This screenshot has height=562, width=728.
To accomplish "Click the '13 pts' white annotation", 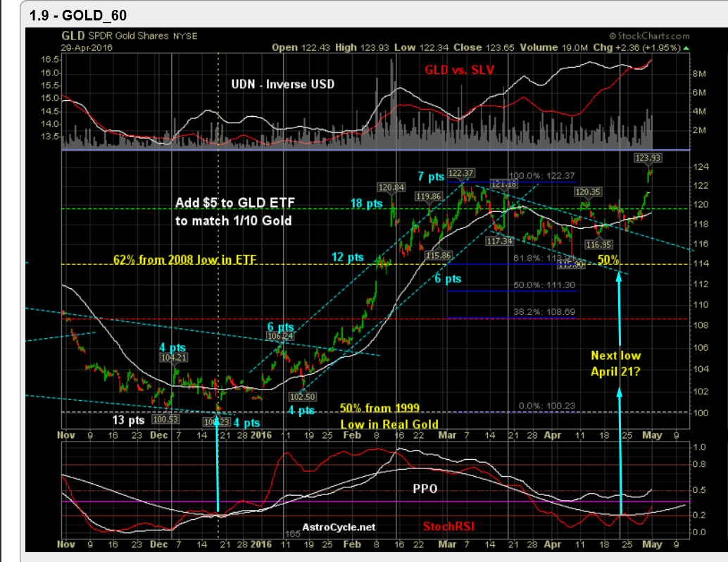I will click(x=128, y=420).
